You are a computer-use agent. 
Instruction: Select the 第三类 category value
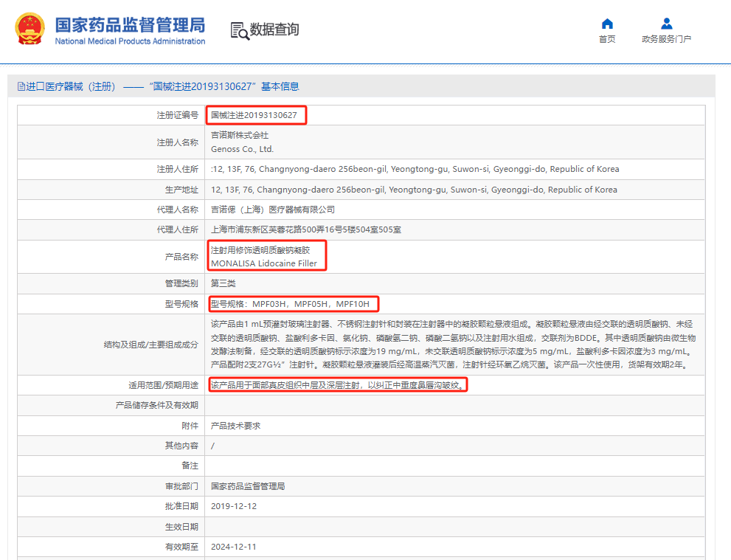(x=224, y=283)
